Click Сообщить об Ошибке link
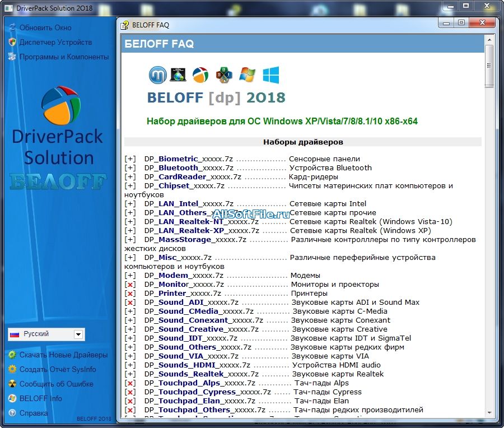 [x=56, y=384]
